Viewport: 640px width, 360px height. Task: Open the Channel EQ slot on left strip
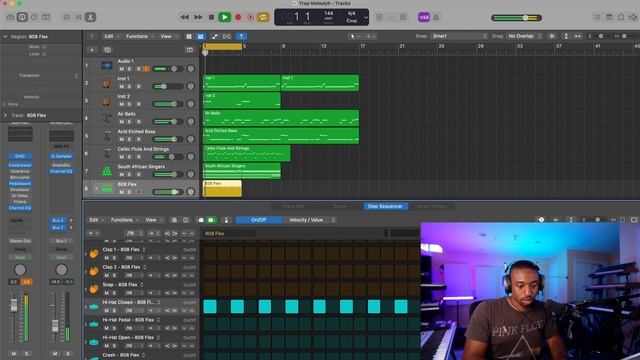click(x=20, y=208)
